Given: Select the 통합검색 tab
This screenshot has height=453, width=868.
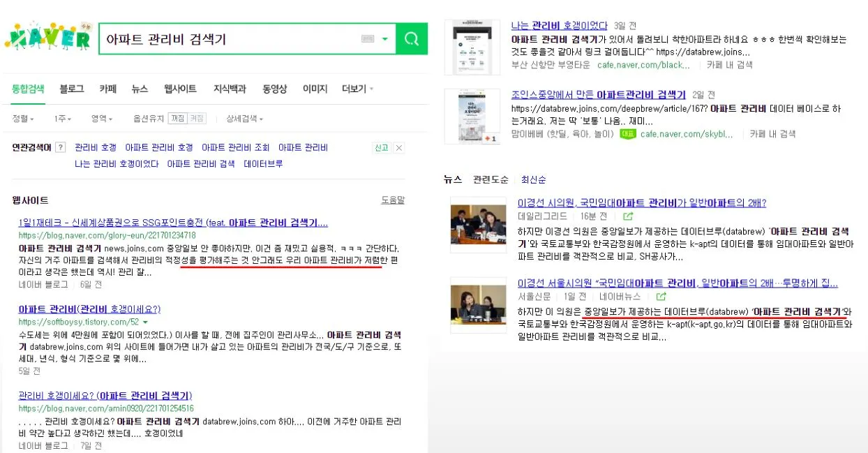Looking at the screenshot, I should click(28, 89).
